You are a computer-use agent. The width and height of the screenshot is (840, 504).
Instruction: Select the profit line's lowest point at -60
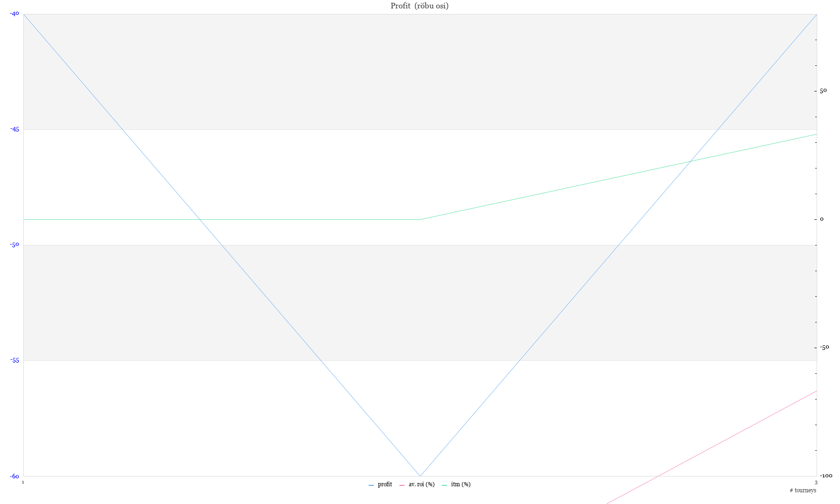420,476
